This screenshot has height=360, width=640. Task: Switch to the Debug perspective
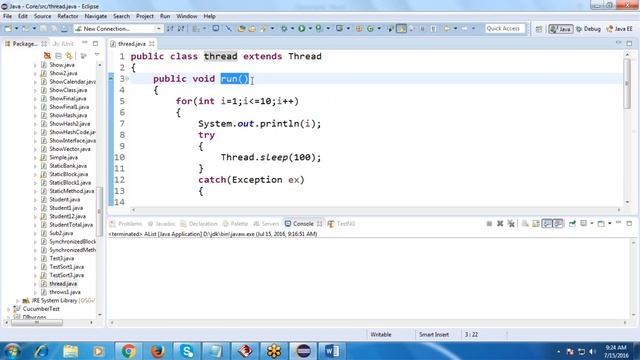click(x=588, y=29)
